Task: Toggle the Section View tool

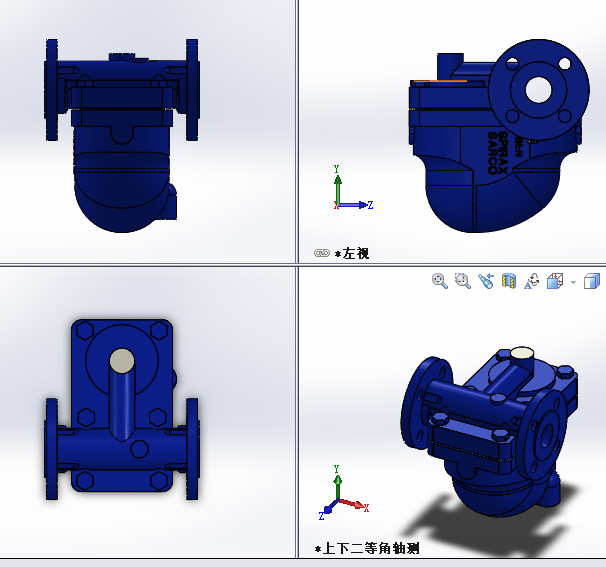Action: (x=509, y=281)
